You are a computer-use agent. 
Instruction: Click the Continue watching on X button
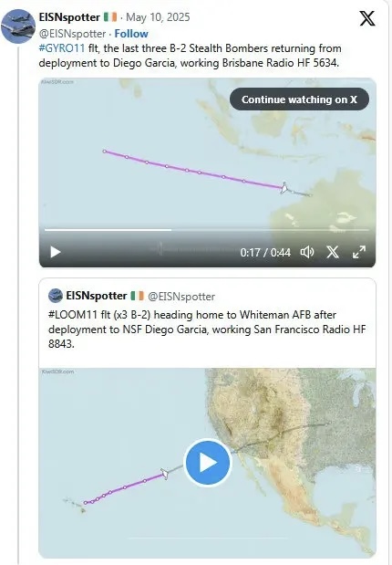(x=299, y=99)
